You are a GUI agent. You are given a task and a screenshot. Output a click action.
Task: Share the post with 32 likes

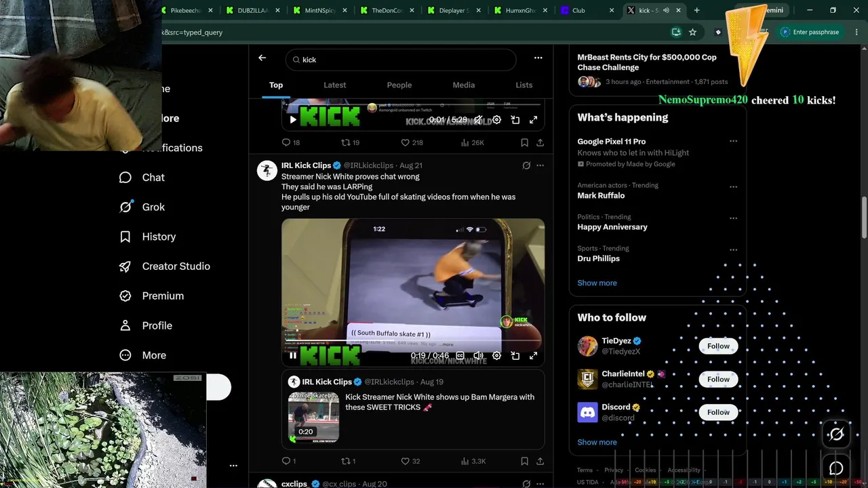540,461
